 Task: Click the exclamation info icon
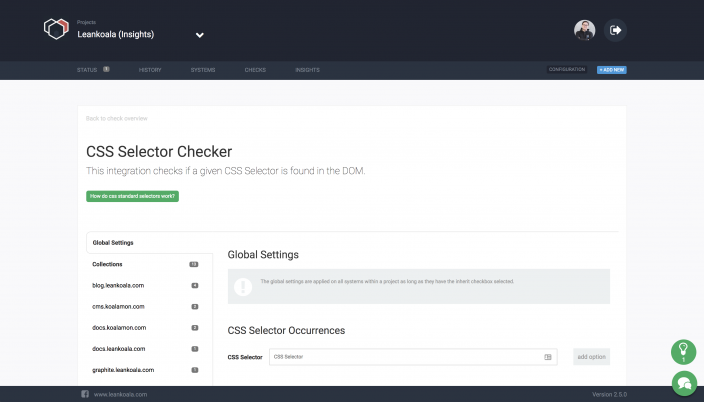click(x=243, y=286)
